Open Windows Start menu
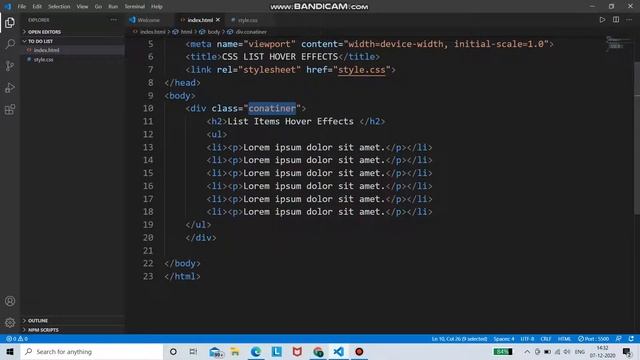 pos(10,351)
